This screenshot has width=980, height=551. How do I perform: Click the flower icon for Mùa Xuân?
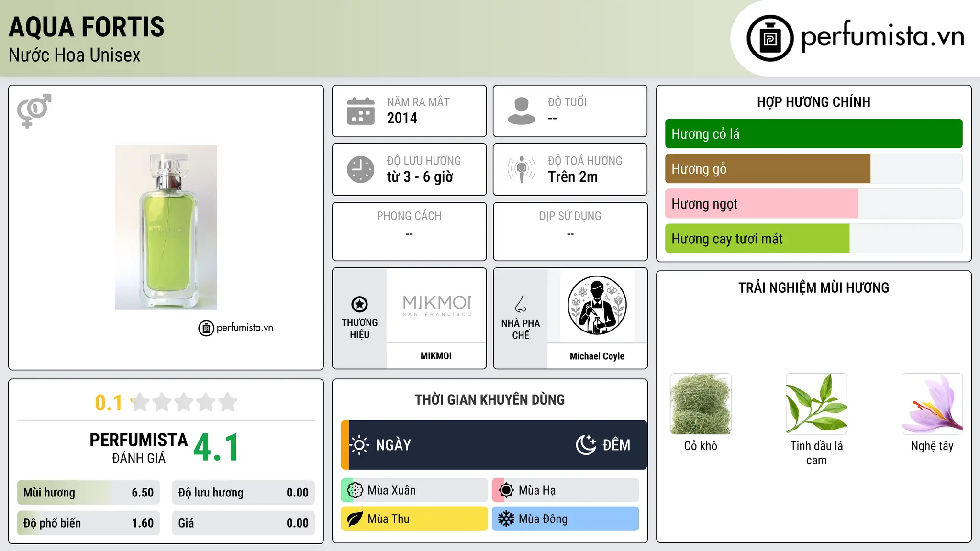click(x=355, y=490)
